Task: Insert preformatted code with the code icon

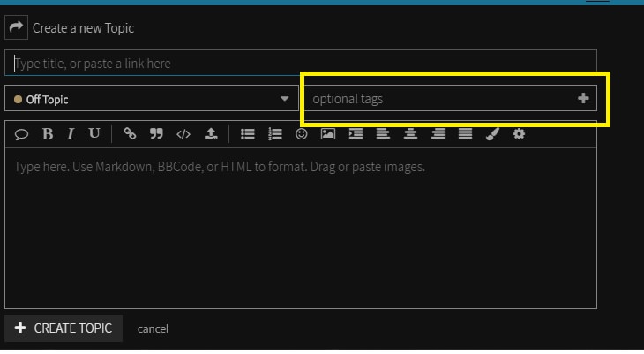Action: (183, 134)
